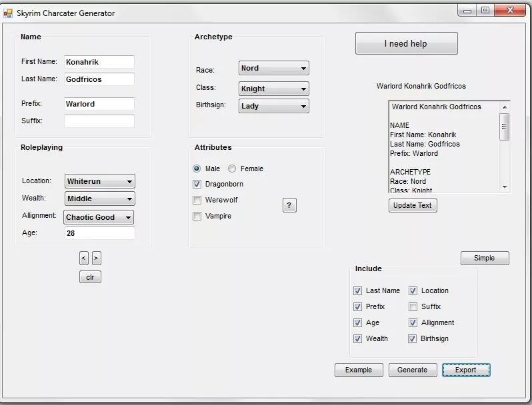This screenshot has height=405, width=532.
Task: Toggle the Age include checkbox
Action: [357, 322]
